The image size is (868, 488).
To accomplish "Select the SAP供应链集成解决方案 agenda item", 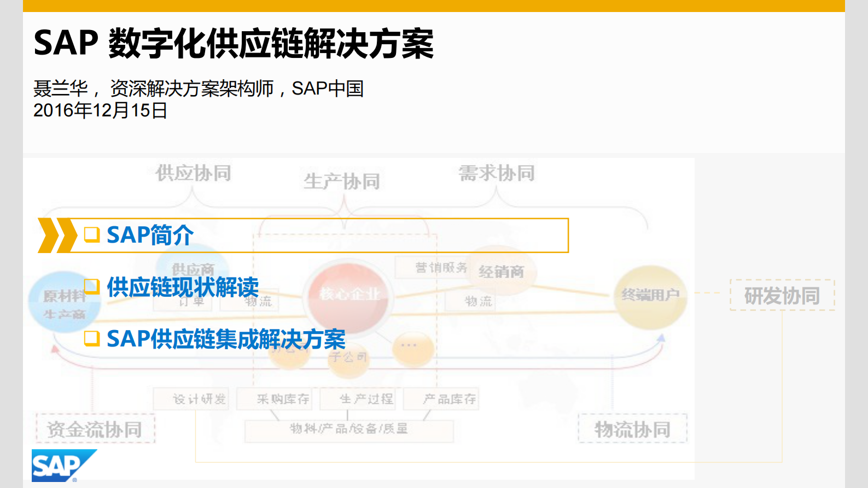I will coord(226,339).
